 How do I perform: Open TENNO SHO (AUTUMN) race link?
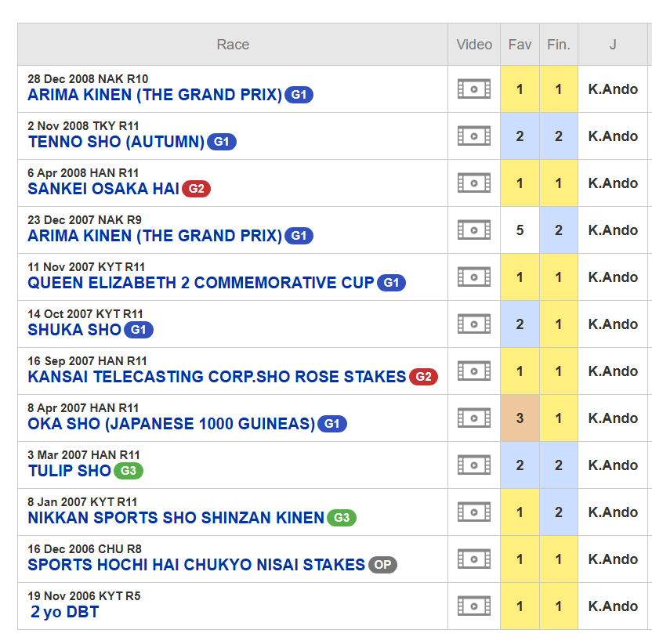tap(116, 142)
